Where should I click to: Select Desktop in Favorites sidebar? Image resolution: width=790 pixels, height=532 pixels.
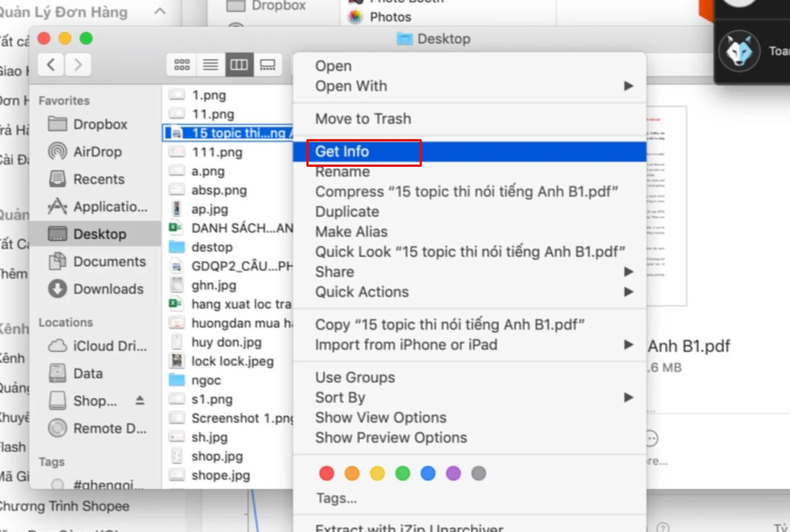click(95, 234)
